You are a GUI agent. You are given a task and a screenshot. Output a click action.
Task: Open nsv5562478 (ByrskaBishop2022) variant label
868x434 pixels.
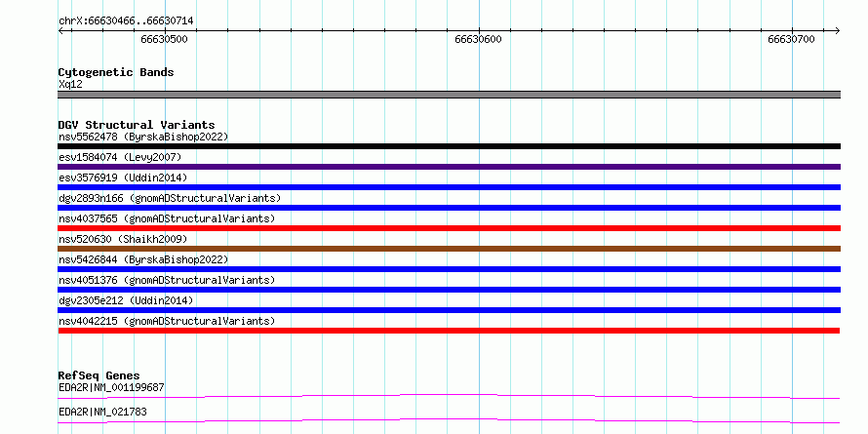point(143,137)
